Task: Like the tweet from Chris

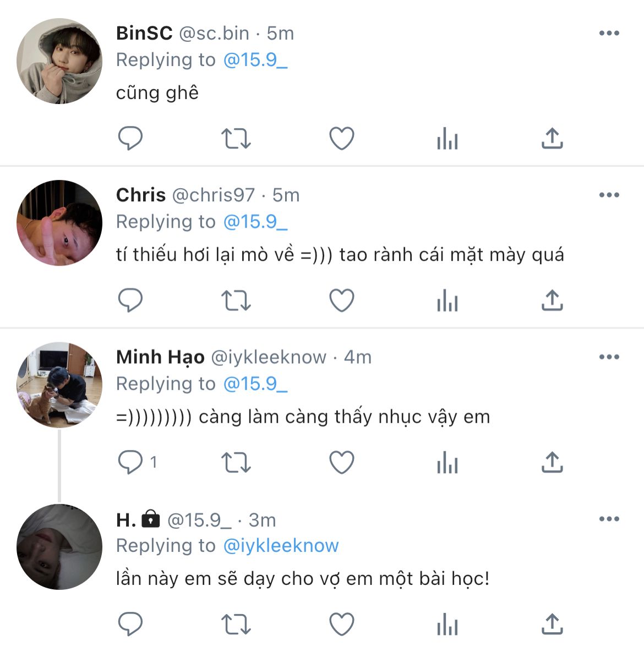Action: coord(341,300)
